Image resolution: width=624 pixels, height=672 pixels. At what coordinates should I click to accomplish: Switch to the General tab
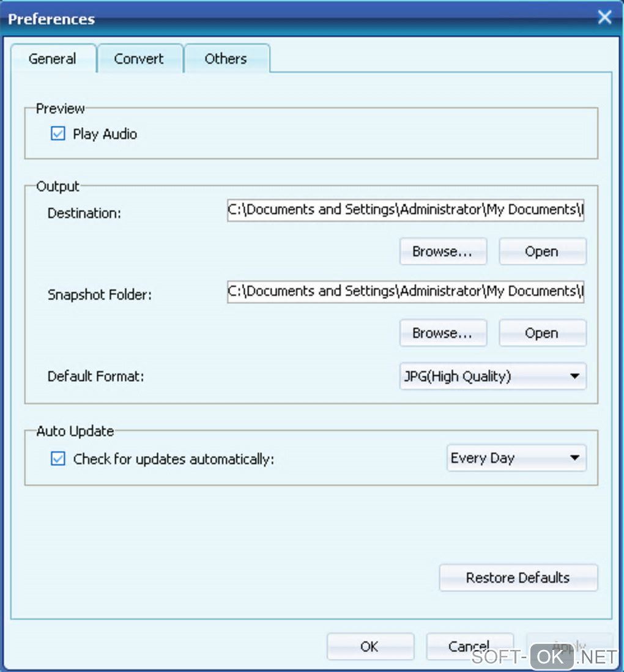tap(53, 59)
